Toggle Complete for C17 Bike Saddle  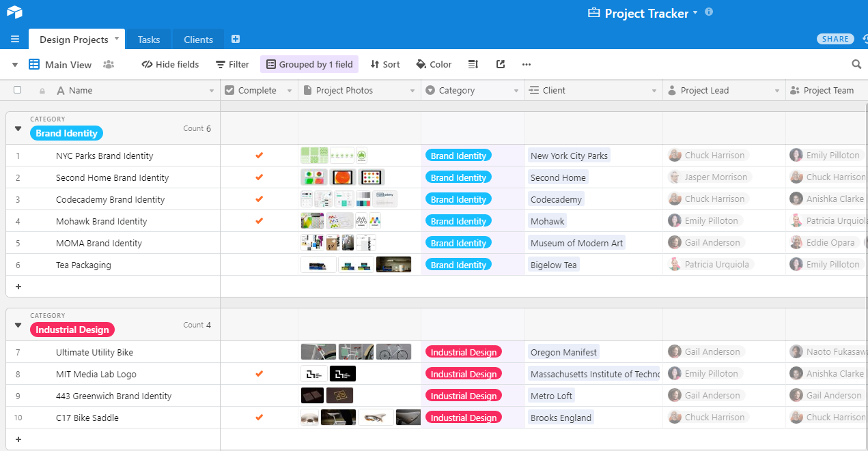[x=259, y=418]
